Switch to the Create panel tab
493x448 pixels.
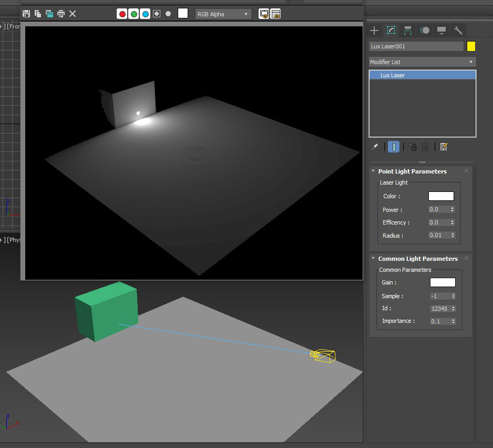pos(374,30)
